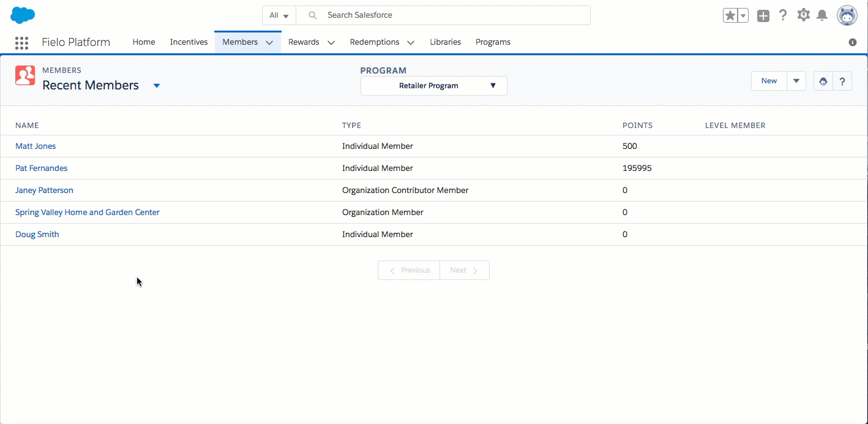Go to the Home tab
The width and height of the screenshot is (868, 424).
coord(144,42)
